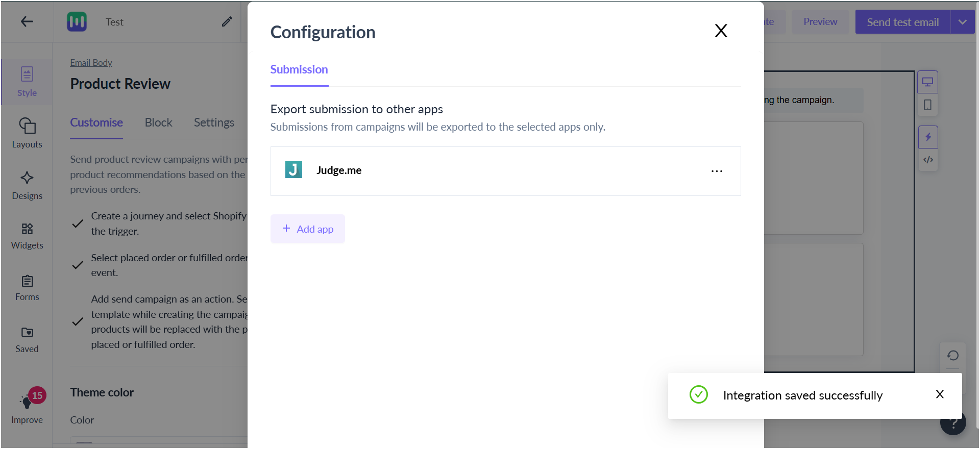
Task: Click the Integration saved successfully message
Action: [803, 395]
